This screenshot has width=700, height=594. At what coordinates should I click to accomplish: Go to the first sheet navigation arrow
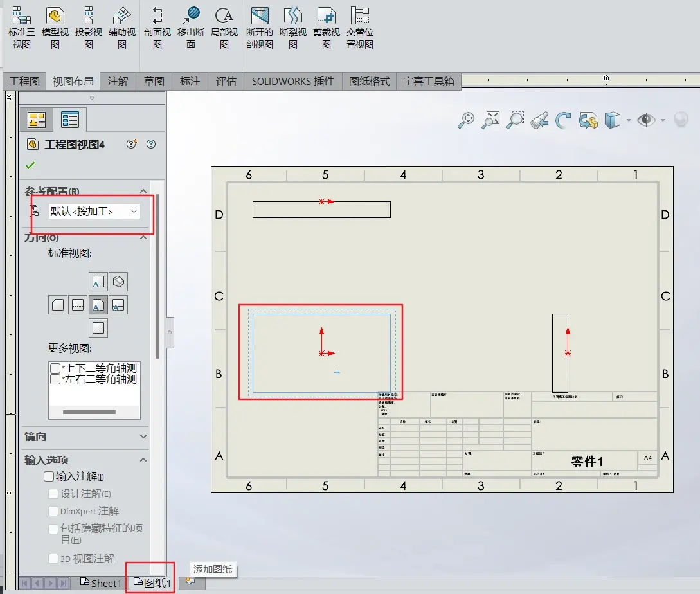click(25, 583)
